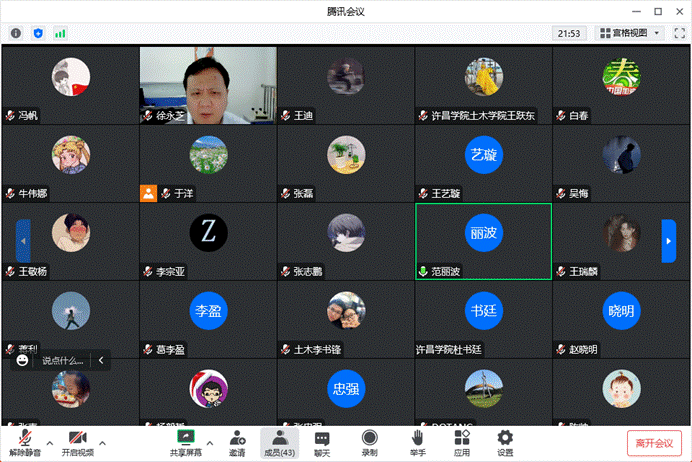Open 设置 settings gear
The height and width of the screenshot is (462, 692).
[505, 442]
